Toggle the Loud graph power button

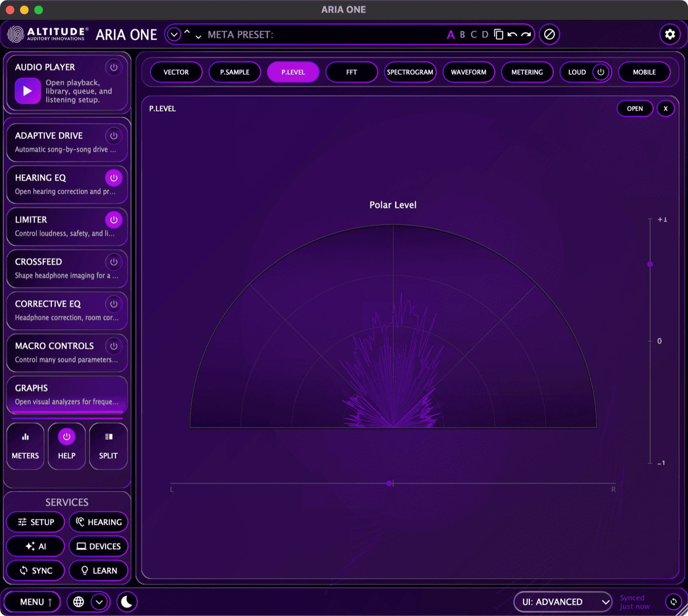[601, 72]
